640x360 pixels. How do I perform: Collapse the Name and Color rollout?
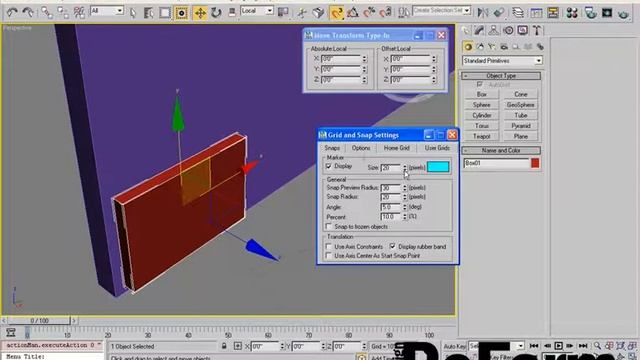(501, 151)
